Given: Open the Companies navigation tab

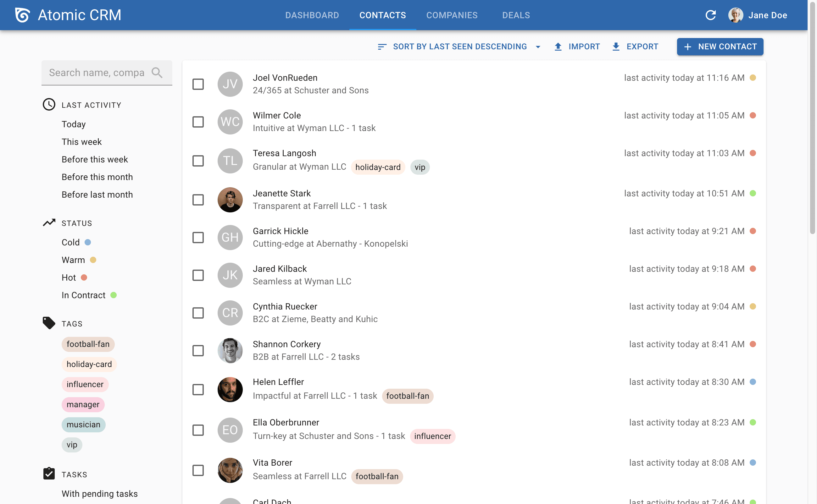Looking at the screenshot, I should coord(452,15).
